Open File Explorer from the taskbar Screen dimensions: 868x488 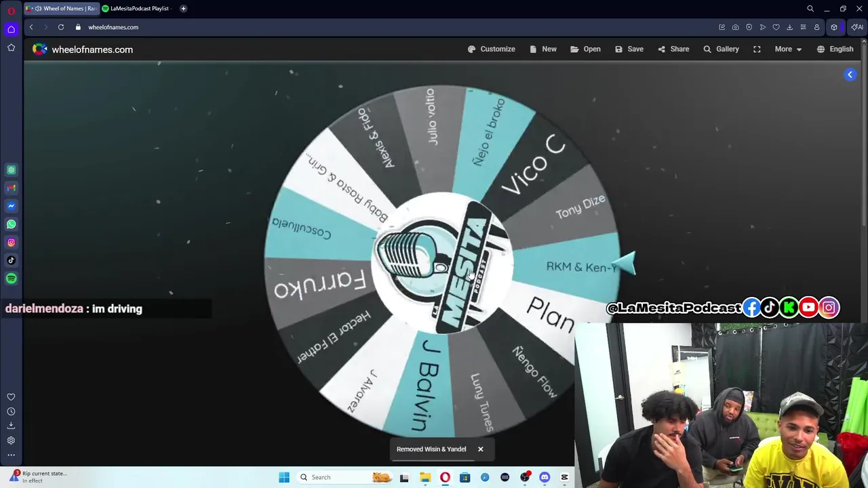(425, 477)
